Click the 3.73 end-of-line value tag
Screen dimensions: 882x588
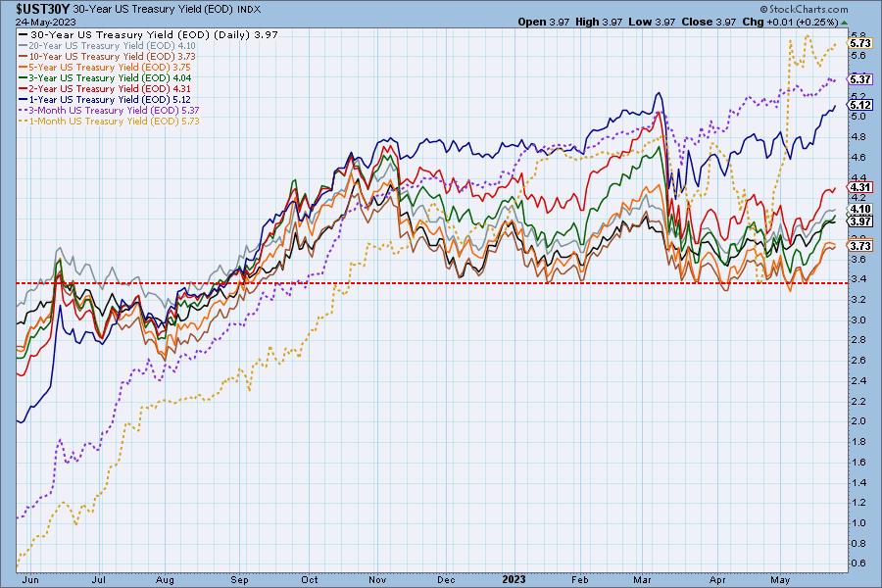coord(860,246)
